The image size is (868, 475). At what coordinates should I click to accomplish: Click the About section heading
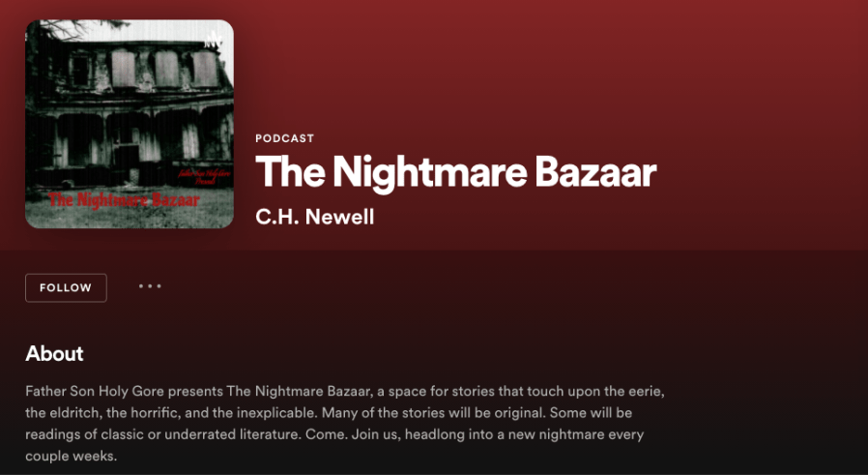tap(54, 354)
